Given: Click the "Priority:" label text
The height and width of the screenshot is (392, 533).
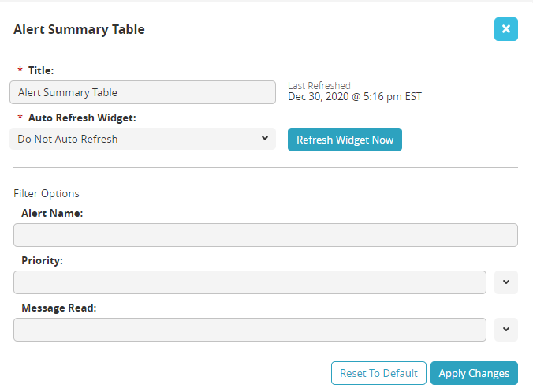Looking at the screenshot, I should pyautogui.click(x=42, y=260).
